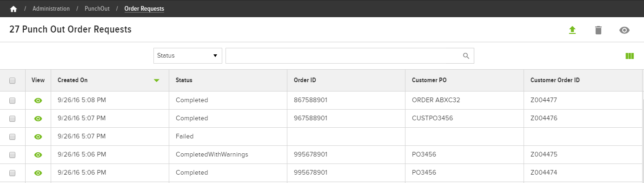644x183 pixels.
Task: Open the Status filter dropdown
Action: (188, 56)
